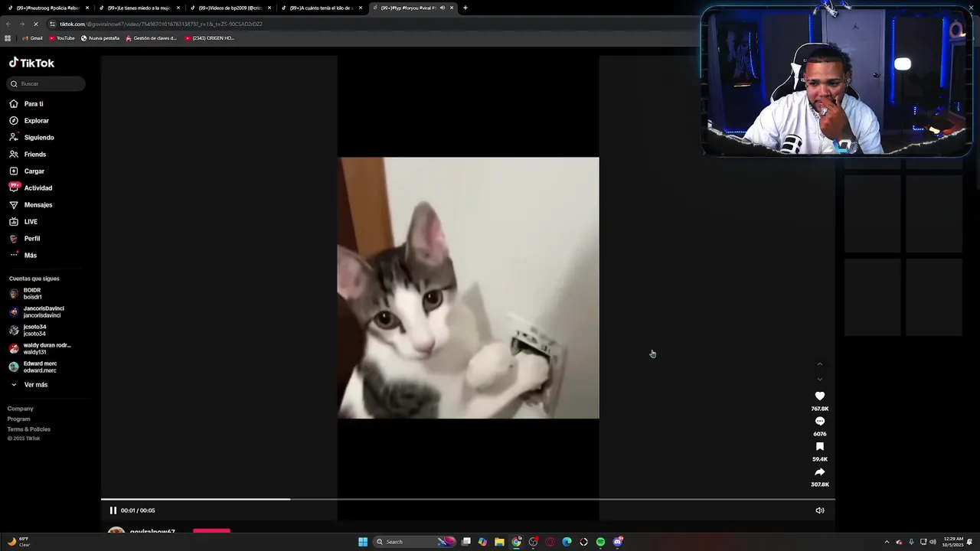Close the Le tienes miedo tab
Image resolution: width=980 pixels, height=551 pixels.
point(178,8)
